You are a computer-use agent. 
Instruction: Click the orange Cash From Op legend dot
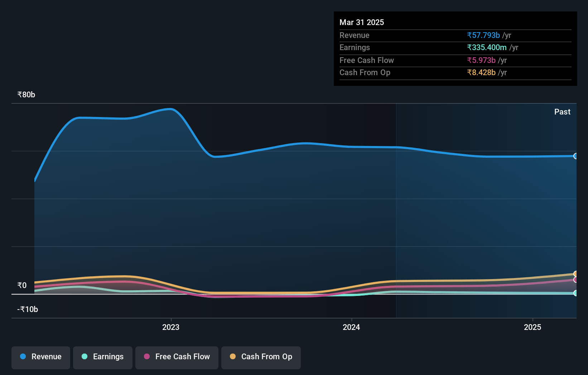coord(233,357)
